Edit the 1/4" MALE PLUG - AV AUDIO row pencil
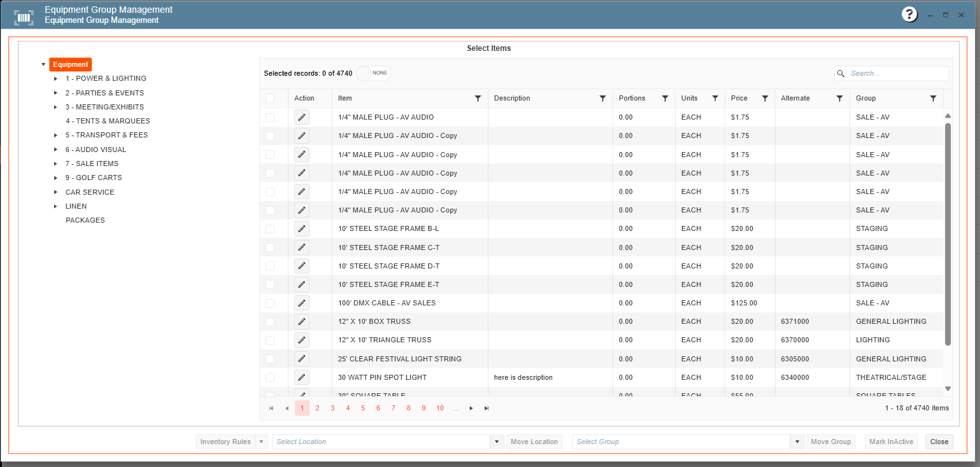This screenshot has height=467, width=980. tap(302, 117)
